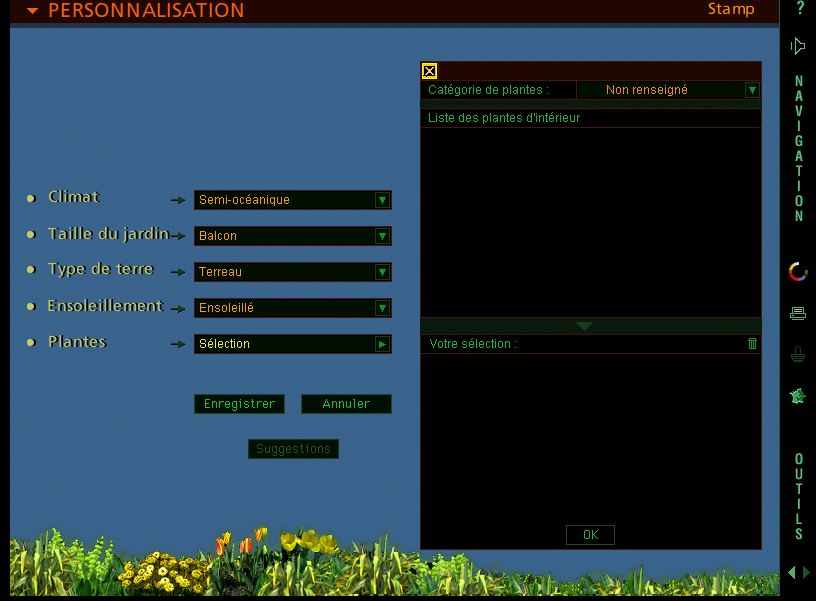
Task: Click the question mark help icon
Action: click(x=798, y=8)
